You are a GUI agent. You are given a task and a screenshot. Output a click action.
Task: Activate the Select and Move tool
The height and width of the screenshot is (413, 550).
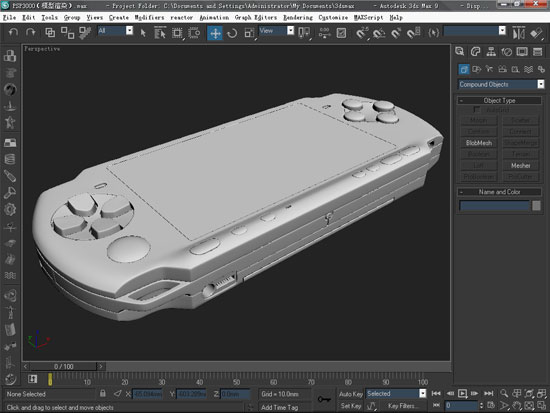(215, 33)
